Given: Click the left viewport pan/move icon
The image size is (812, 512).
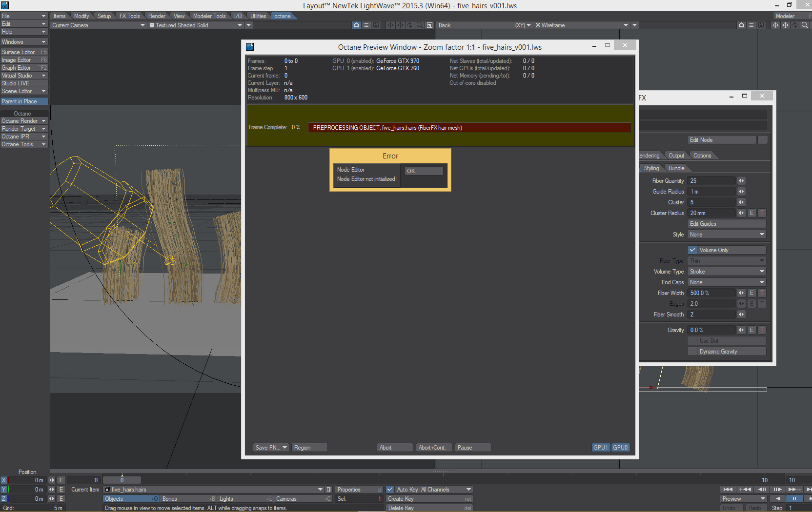Looking at the screenshot, I should (x=400, y=25).
